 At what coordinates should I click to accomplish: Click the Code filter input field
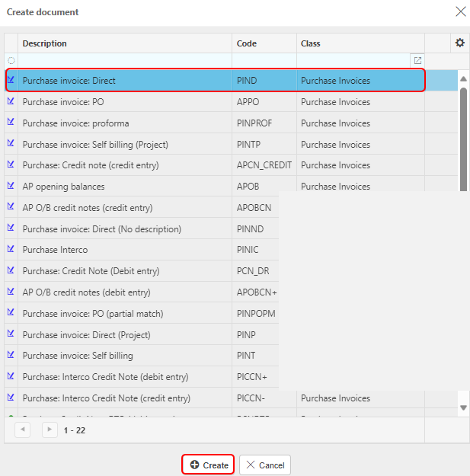pos(264,60)
